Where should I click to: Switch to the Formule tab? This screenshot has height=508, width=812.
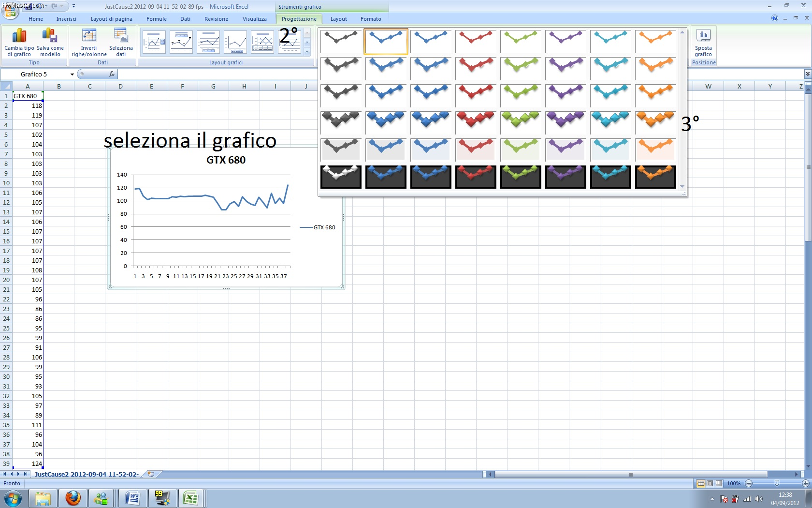[x=157, y=19]
